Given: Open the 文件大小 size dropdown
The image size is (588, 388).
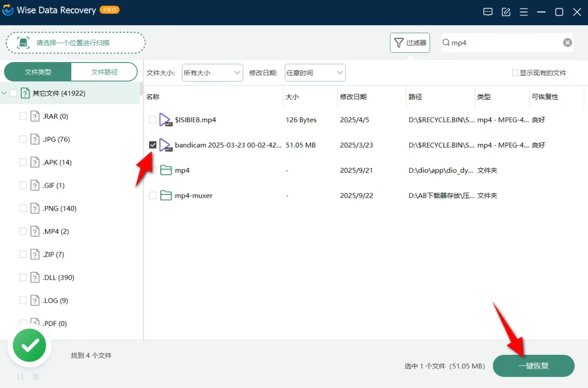Looking at the screenshot, I should click(x=212, y=73).
